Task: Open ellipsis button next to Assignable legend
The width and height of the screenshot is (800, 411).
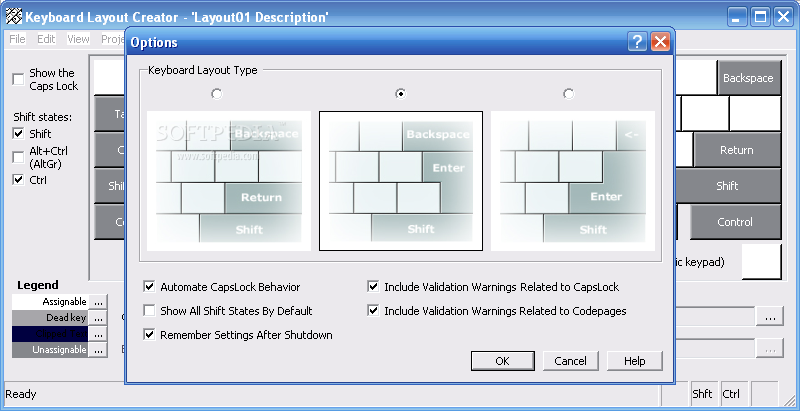Action: [98, 301]
